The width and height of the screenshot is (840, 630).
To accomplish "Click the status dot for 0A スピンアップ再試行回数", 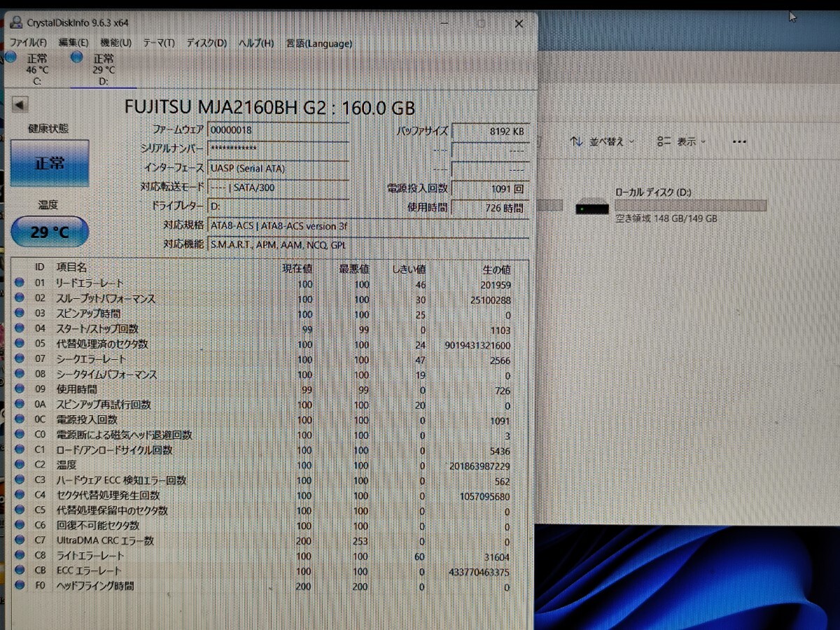I will coord(20,404).
